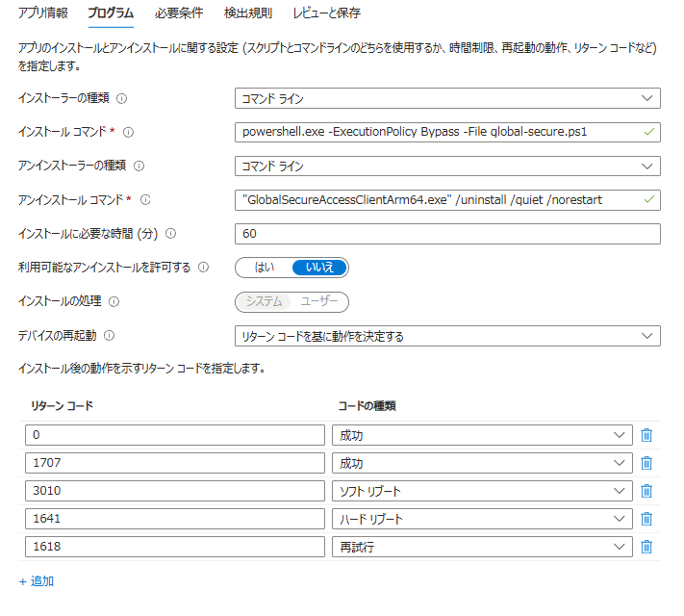
Task: Delete the return code 1707 row
Action: (646, 463)
